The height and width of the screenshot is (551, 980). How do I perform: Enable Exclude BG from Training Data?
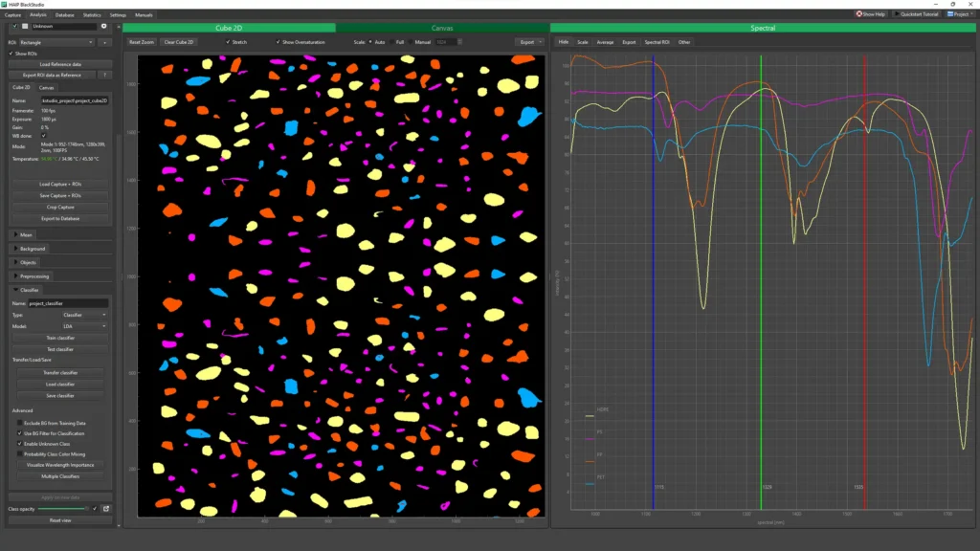(19, 423)
